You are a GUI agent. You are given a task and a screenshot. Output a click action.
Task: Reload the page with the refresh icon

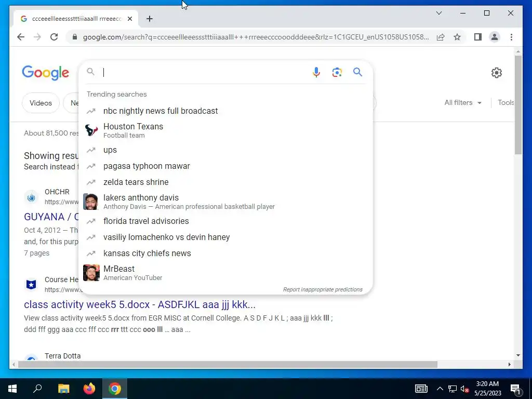point(54,37)
